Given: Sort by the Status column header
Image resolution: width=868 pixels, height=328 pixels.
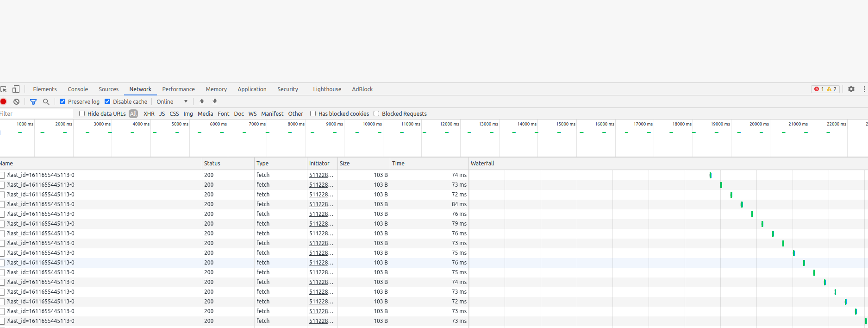Looking at the screenshot, I should 228,164.
